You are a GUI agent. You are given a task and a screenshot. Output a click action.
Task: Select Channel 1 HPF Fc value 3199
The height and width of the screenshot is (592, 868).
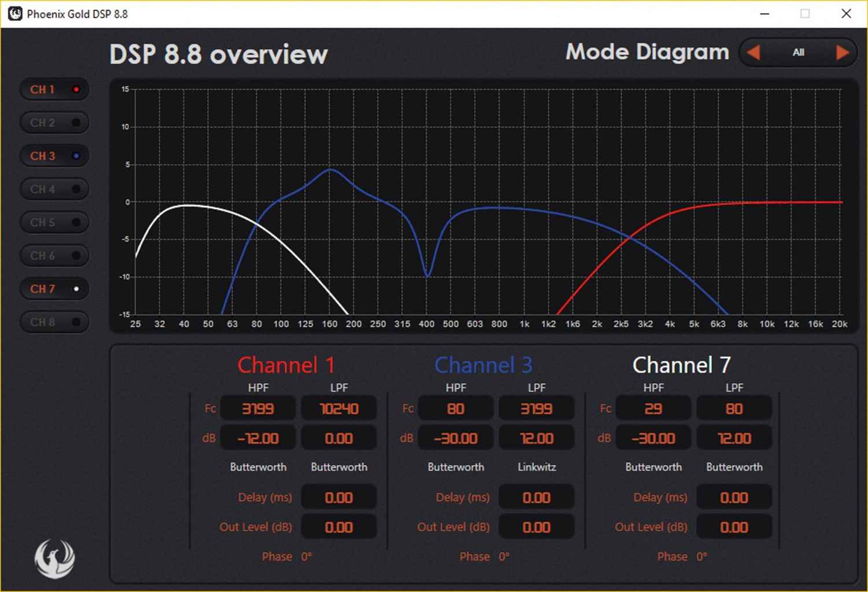tap(258, 409)
